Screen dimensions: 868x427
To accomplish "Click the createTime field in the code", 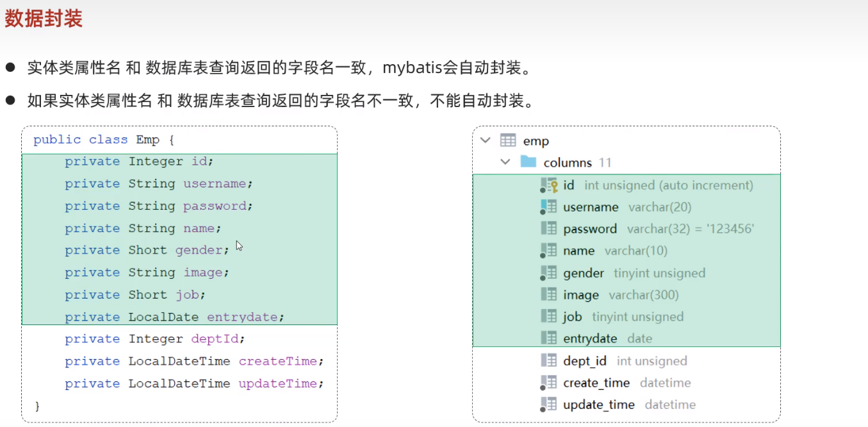I will point(277,361).
